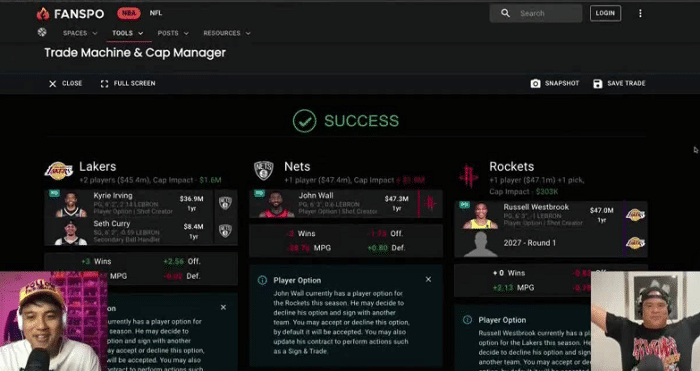Click the Save Trade disk icon

click(598, 83)
